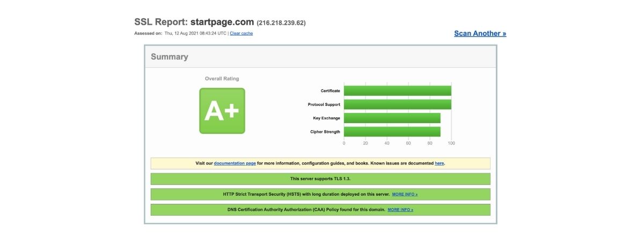Click the Overall Rating label
Screen dimensions: 644x242
click(x=222, y=79)
